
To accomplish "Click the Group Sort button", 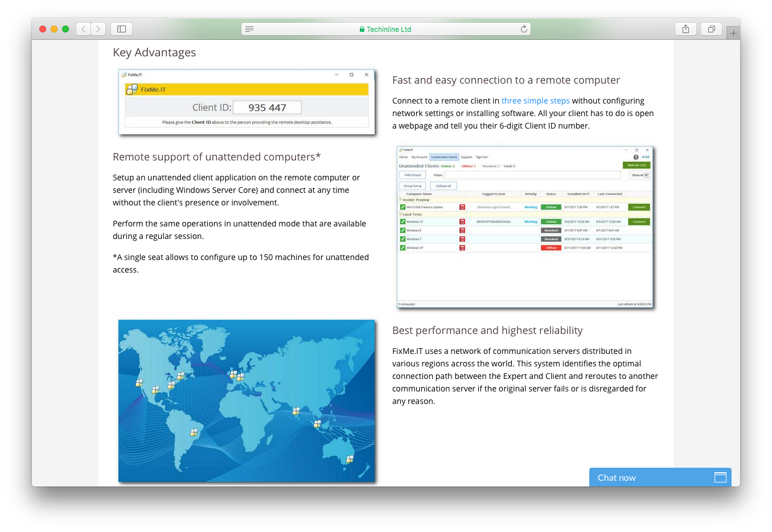I will [x=412, y=186].
